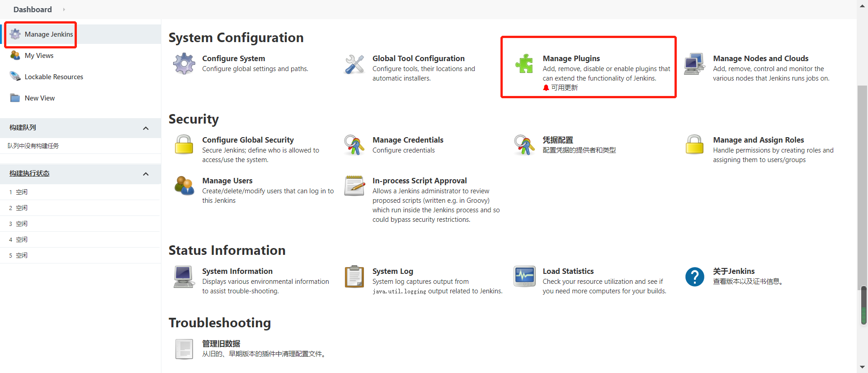Choose New View in the sidebar
Image resolution: width=868 pixels, height=373 pixels.
pos(40,98)
